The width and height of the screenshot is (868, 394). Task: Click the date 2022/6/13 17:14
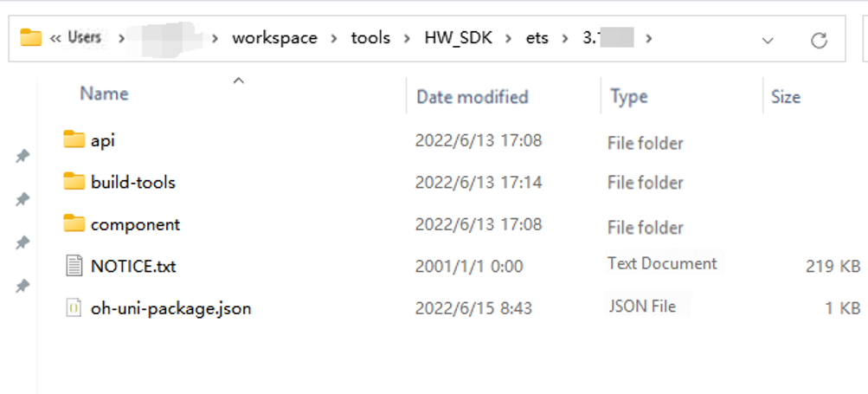pyautogui.click(x=479, y=183)
